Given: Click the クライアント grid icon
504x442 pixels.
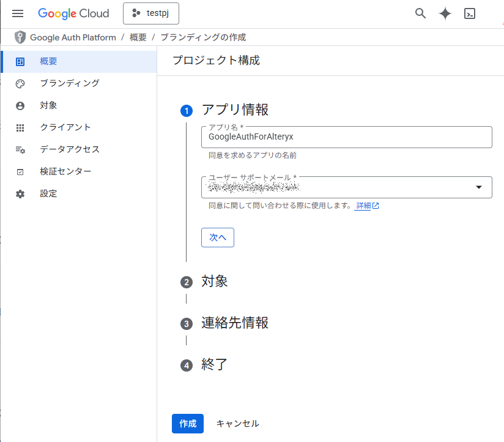Looking at the screenshot, I should pyautogui.click(x=20, y=127).
